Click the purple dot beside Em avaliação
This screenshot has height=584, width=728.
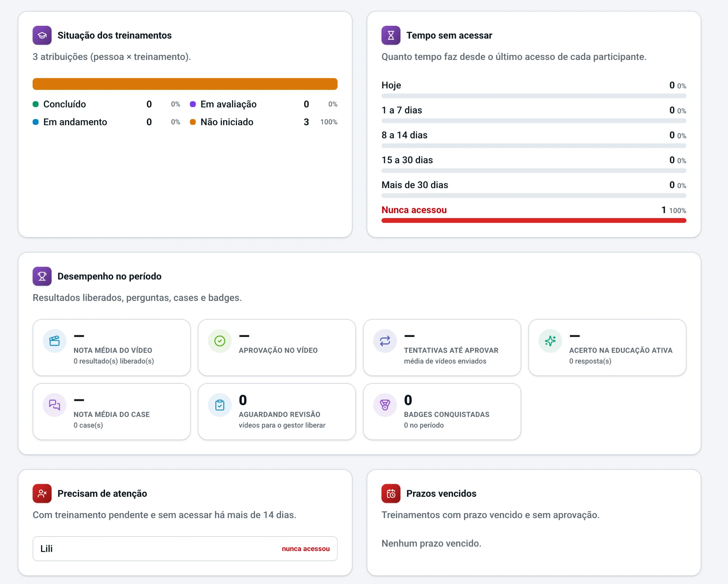193,104
